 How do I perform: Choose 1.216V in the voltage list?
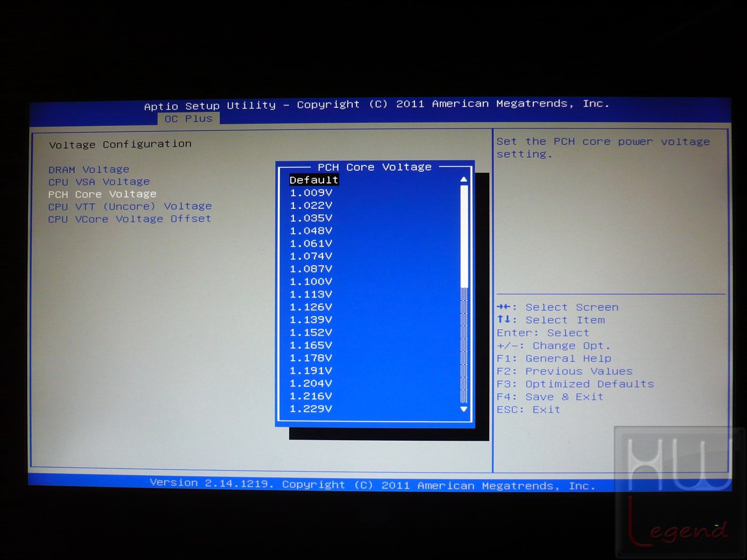pos(311,397)
